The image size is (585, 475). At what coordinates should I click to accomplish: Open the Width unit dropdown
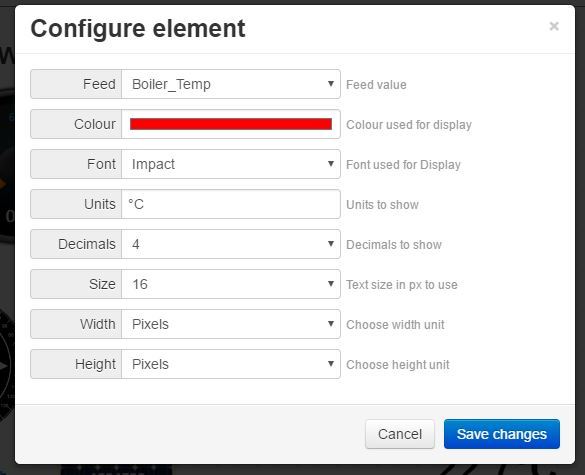click(231, 324)
